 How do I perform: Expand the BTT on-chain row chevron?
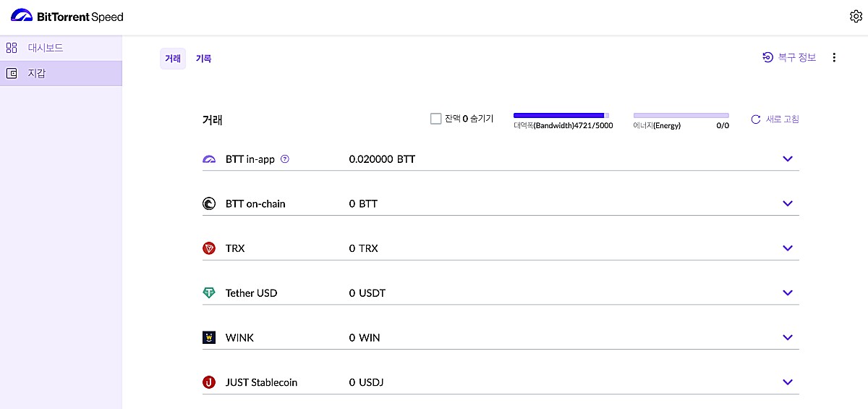788,204
